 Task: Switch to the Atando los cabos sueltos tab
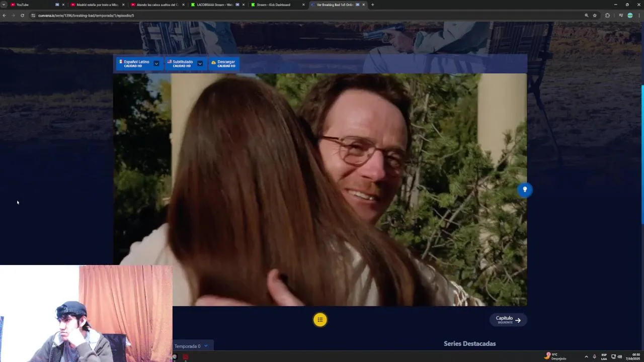[x=157, y=5]
